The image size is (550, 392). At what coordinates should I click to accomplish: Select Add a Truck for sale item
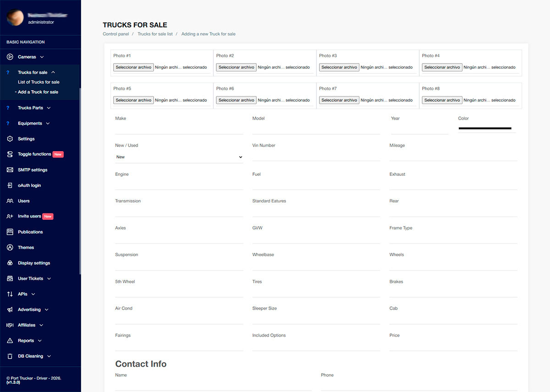pyautogui.click(x=38, y=92)
